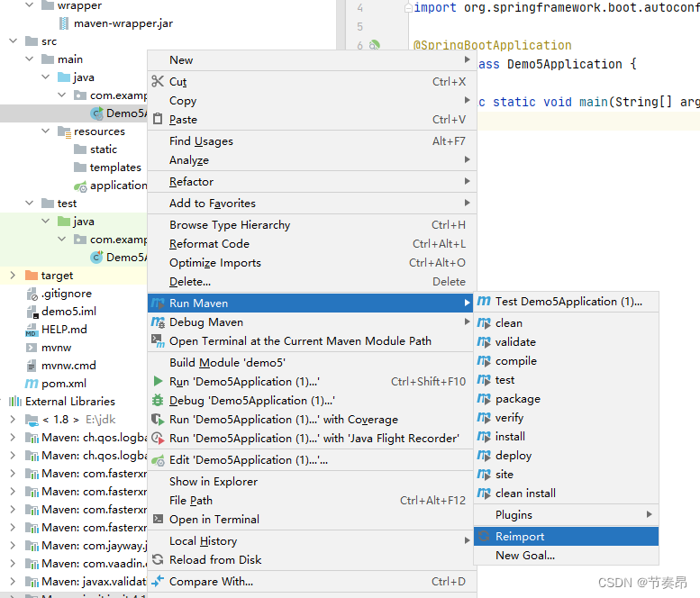Select Reformat Code

(x=312, y=244)
